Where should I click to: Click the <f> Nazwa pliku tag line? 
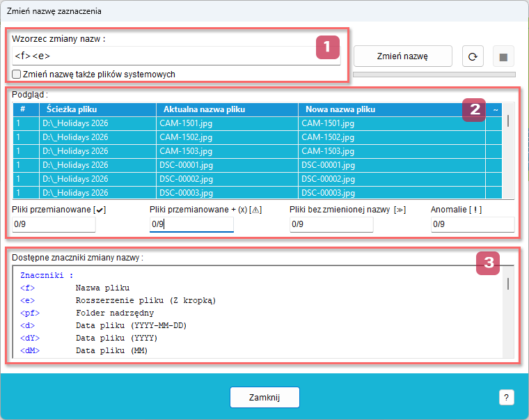75,288
